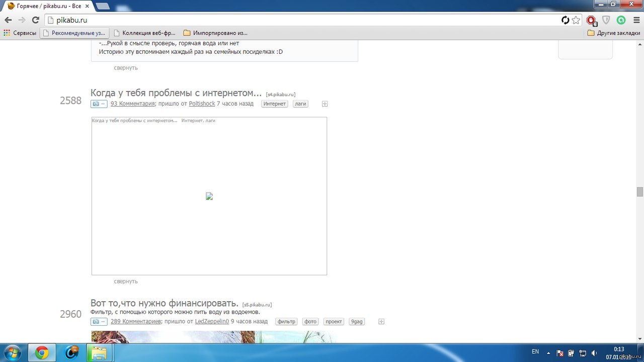Reload the page using the refresh button
The height and width of the screenshot is (362, 644).
35,20
